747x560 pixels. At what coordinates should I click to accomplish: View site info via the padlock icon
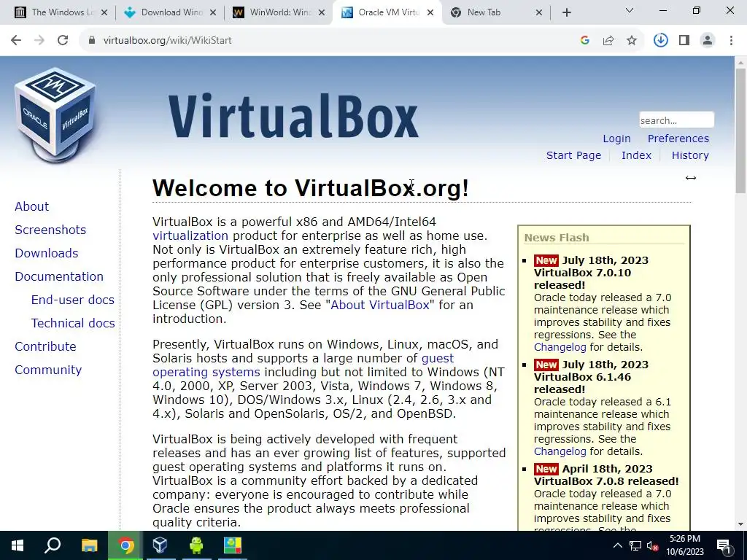tap(92, 41)
